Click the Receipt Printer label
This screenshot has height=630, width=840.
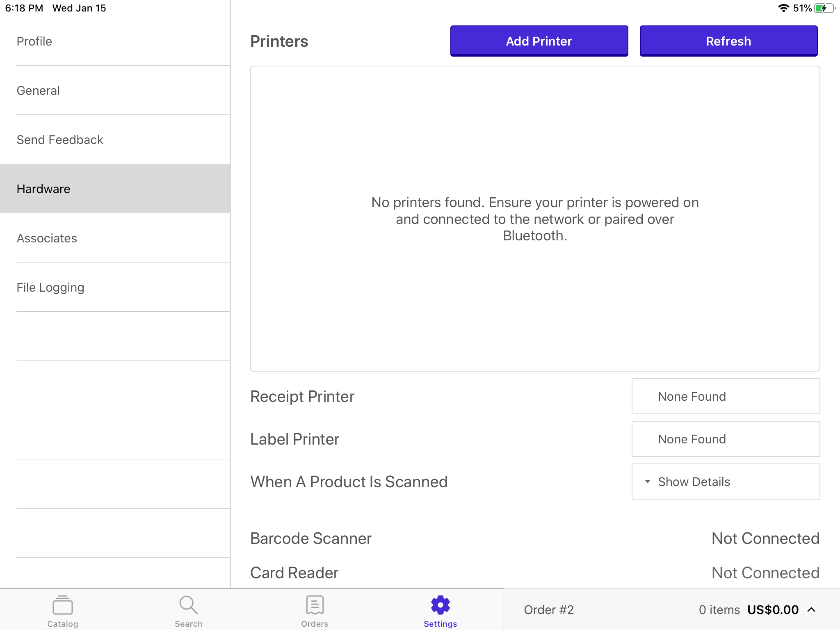(302, 396)
